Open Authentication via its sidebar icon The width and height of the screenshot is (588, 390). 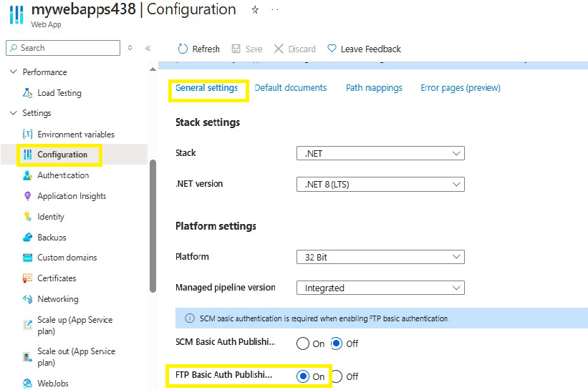[x=28, y=175]
